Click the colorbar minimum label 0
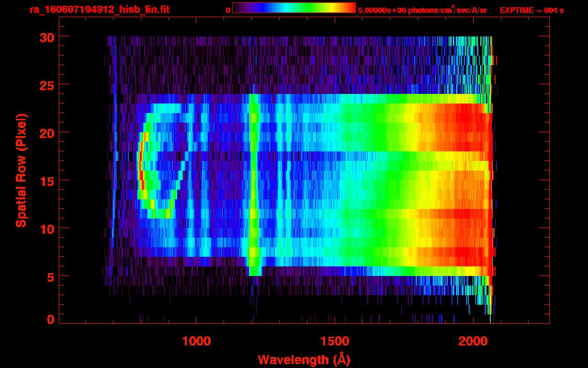This screenshot has height=368, width=588. 228,10
